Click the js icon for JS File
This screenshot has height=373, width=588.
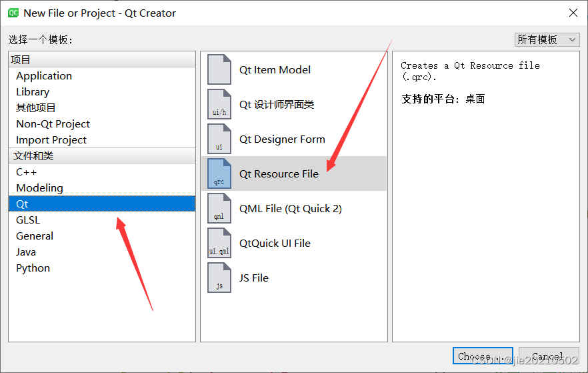click(219, 278)
